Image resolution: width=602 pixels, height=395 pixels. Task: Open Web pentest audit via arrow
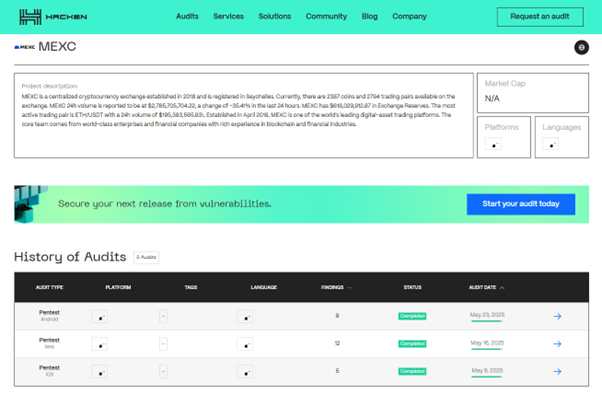click(557, 344)
